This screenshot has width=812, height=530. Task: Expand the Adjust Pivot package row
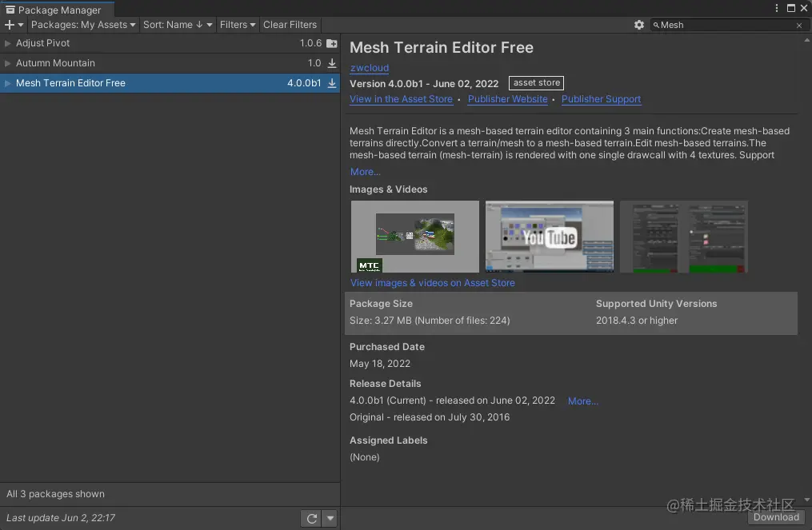point(8,43)
